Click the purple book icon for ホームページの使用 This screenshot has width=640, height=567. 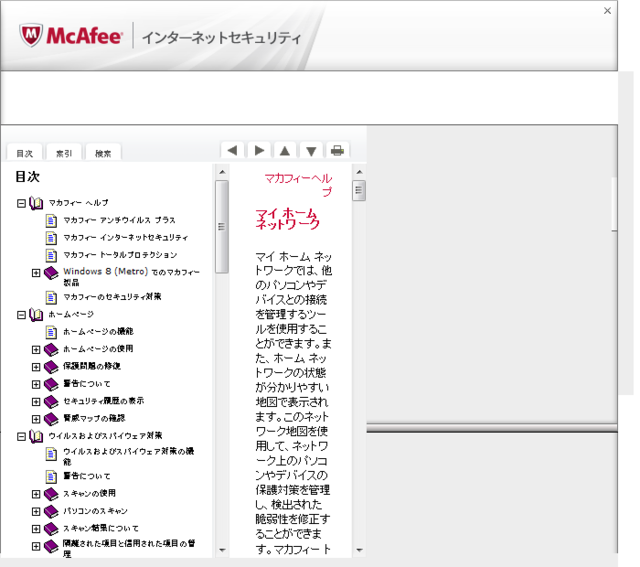[x=51, y=349]
